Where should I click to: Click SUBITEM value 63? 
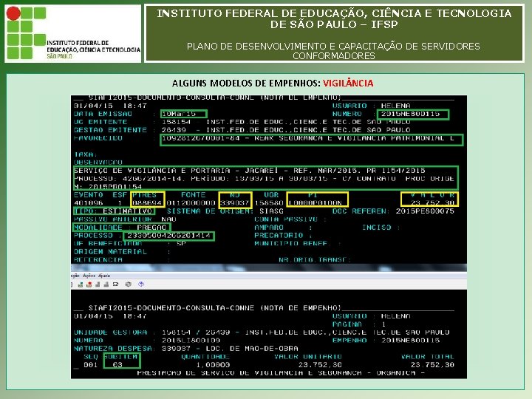click(117, 365)
